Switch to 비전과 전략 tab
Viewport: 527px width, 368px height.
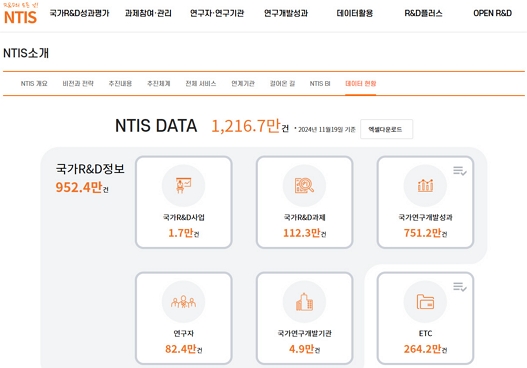click(x=78, y=84)
